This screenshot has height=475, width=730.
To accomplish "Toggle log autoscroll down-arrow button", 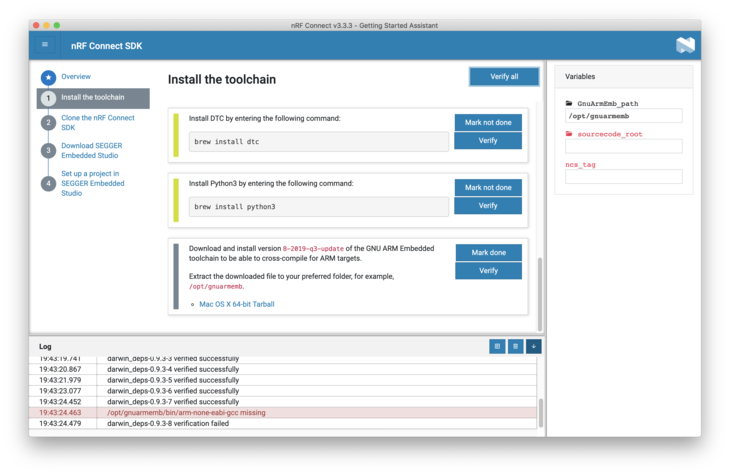I will point(533,346).
